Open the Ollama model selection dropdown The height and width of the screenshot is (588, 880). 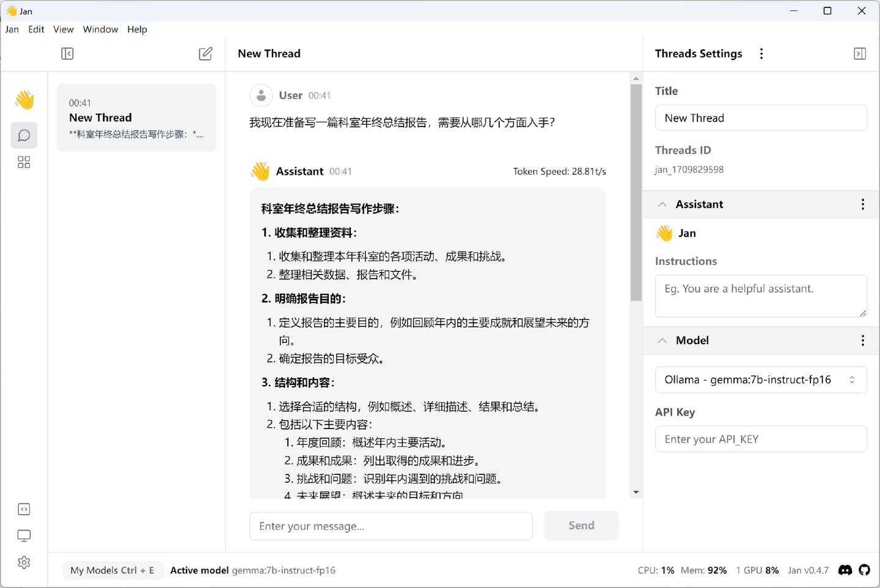tap(761, 380)
